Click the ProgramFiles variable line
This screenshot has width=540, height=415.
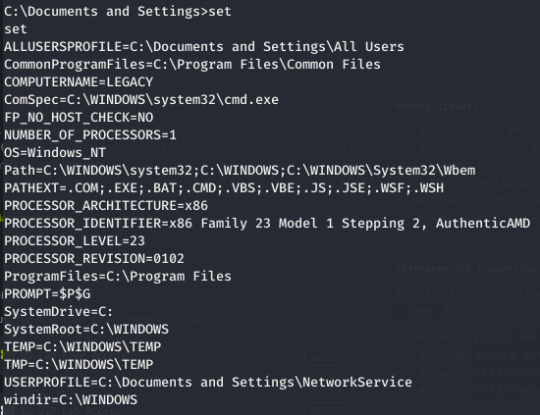[x=118, y=277]
